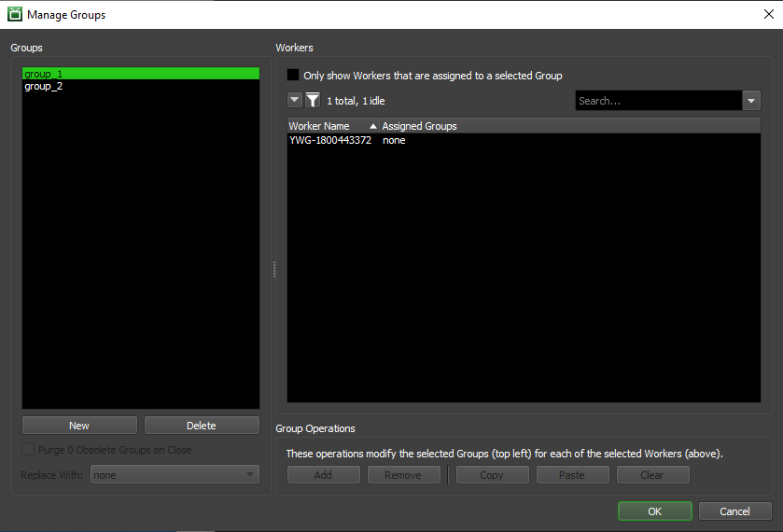Viewport: 783px width, 532px height.
Task: Select group_2 in the Groups list
Action: (x=44, y=87)
